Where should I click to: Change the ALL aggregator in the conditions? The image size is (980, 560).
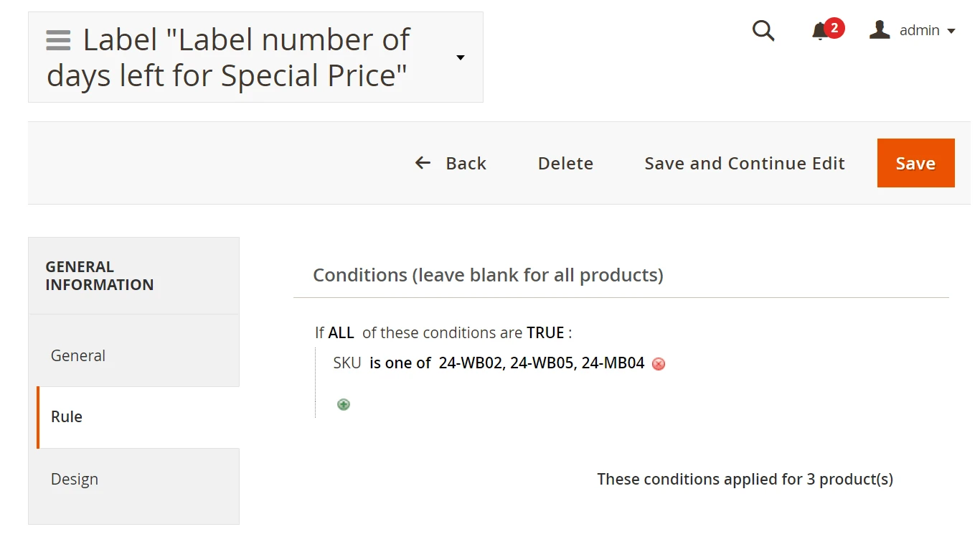(x=341, y=333)
